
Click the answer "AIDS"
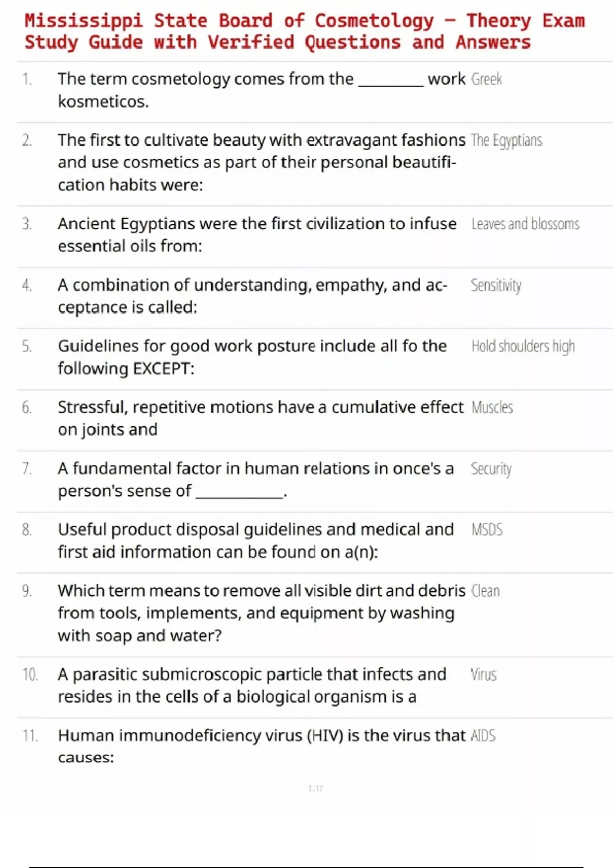(483, 736)
